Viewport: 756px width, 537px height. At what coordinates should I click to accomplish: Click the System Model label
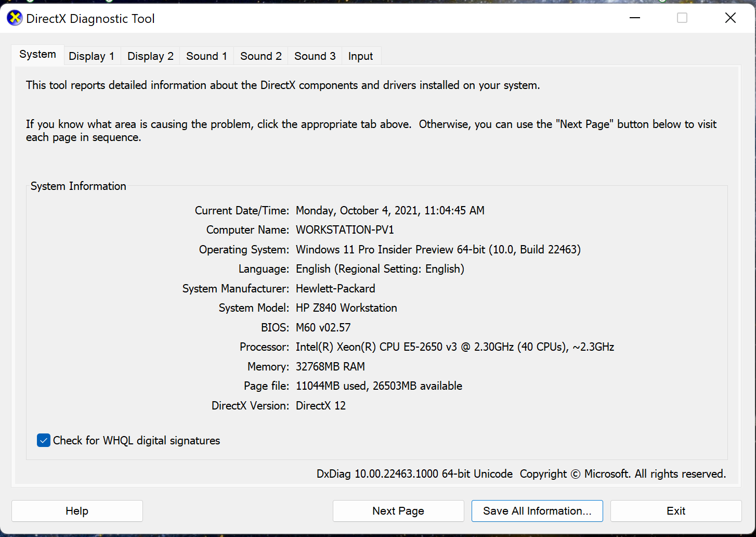click(254, 308)
